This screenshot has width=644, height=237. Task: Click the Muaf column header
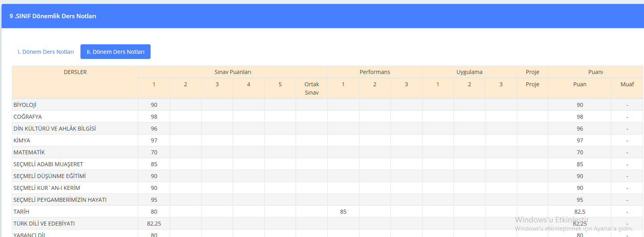627,84
